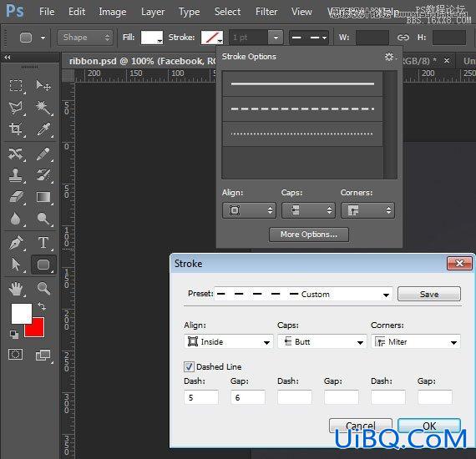
Task: Open the Preset dropdown in Stroke dialog
Action: tap(303, 294)
